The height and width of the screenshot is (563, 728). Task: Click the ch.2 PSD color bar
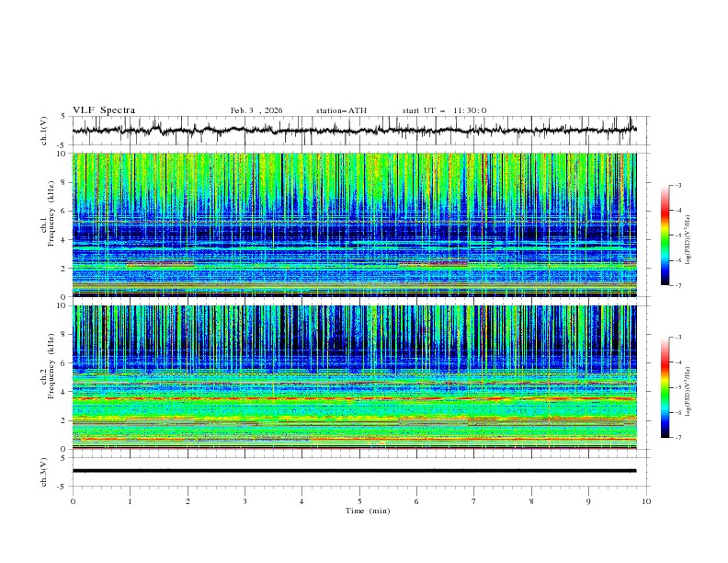click(x=665, y=387)
